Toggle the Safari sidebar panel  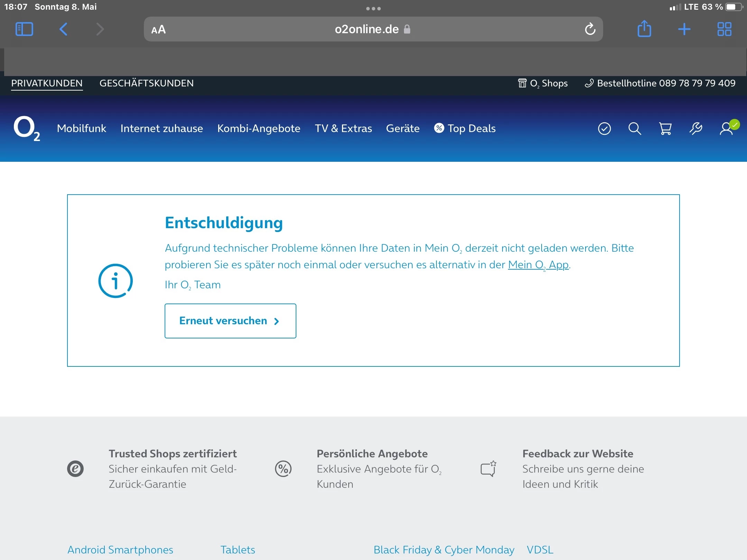pyautogui.click(x=24, y=29)
